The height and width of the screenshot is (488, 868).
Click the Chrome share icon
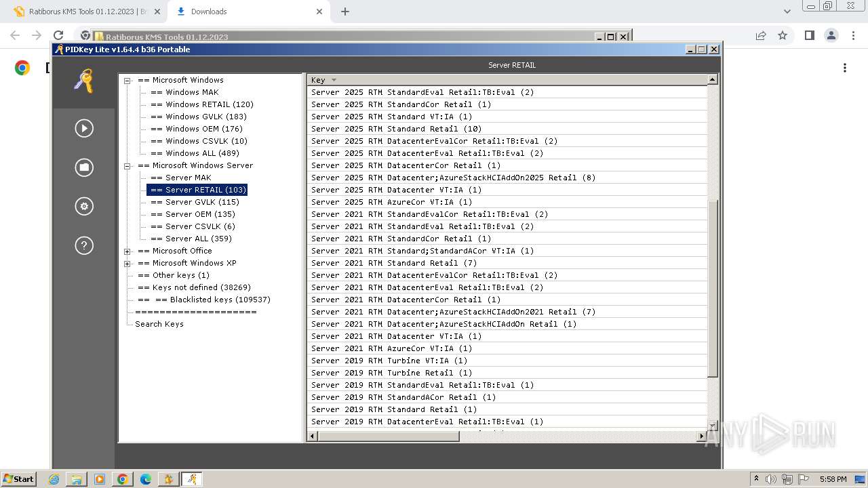[761, 35]
